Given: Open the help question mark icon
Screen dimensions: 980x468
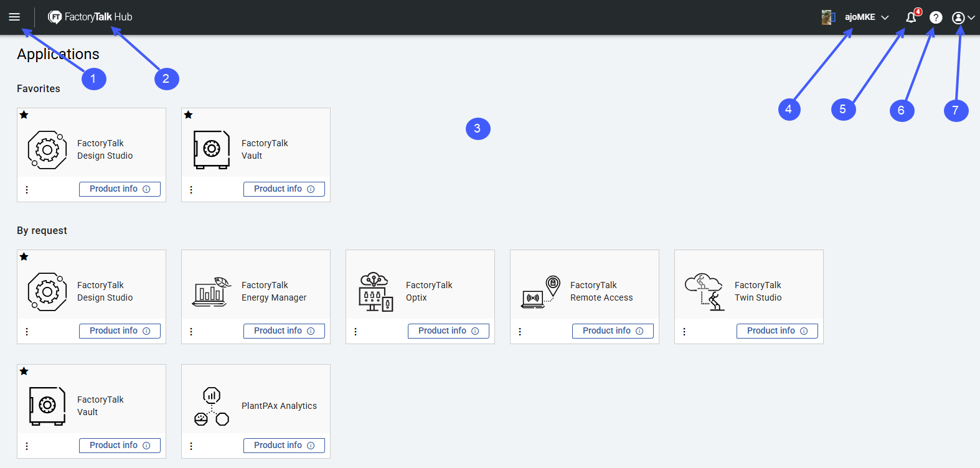Looking at the screenshot, I should (936, 17).
